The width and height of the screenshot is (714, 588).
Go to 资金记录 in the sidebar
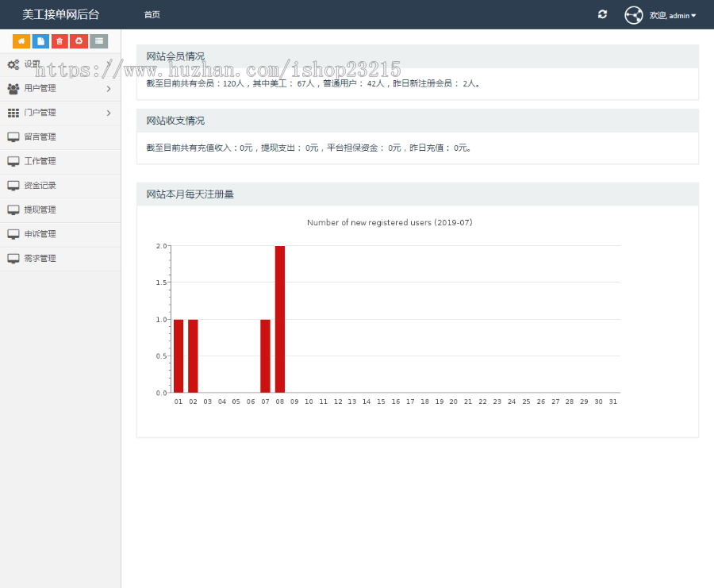(40, 186)
